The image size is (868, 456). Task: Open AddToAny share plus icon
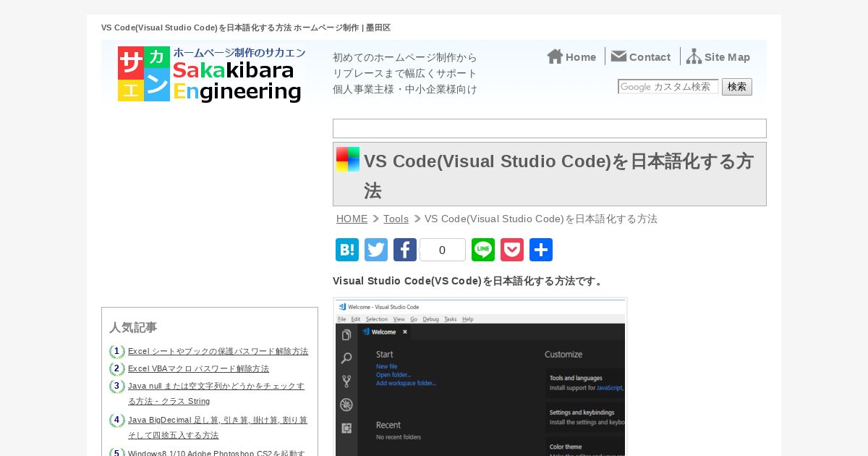coord(541,250)
